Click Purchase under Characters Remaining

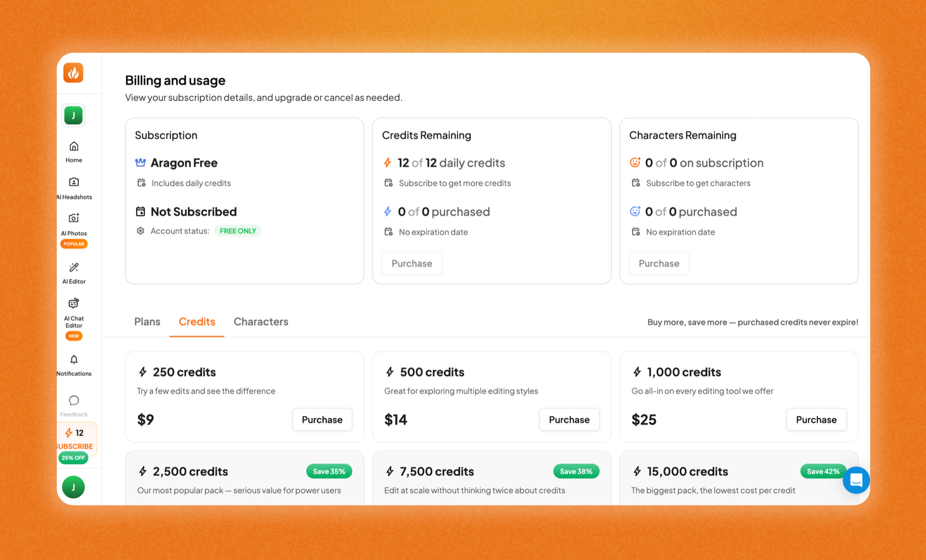click(659, 263)
